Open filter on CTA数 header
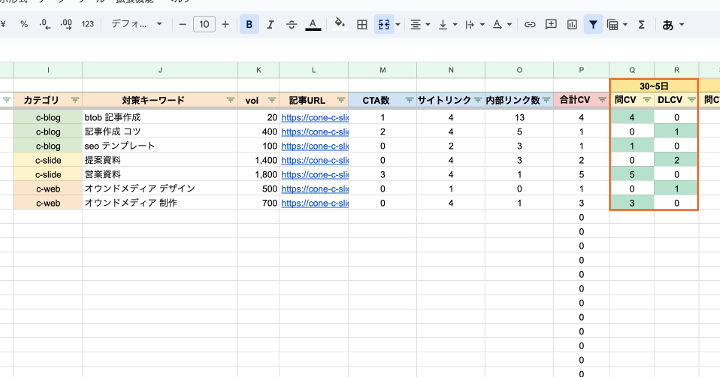720x377 pixels. (x=409, y=100)
